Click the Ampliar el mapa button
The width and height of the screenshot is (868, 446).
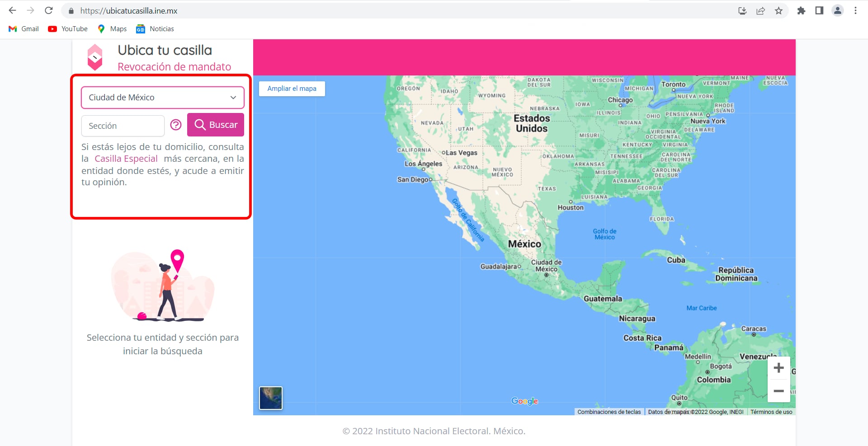tap(292, 89)
